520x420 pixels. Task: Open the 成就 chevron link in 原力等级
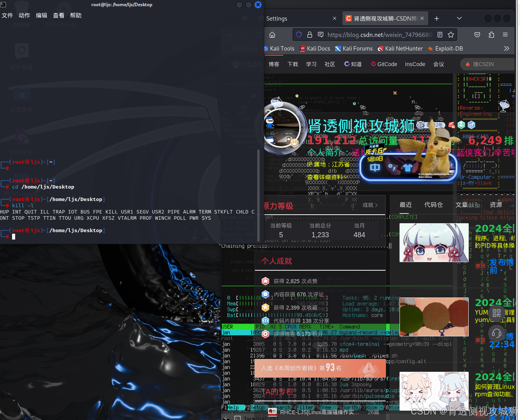370,205
